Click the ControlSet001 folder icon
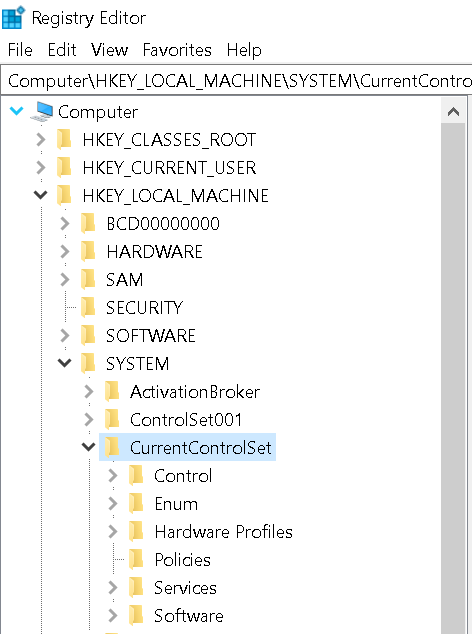This screenshot has height=634, width=472. coord(112,419)
